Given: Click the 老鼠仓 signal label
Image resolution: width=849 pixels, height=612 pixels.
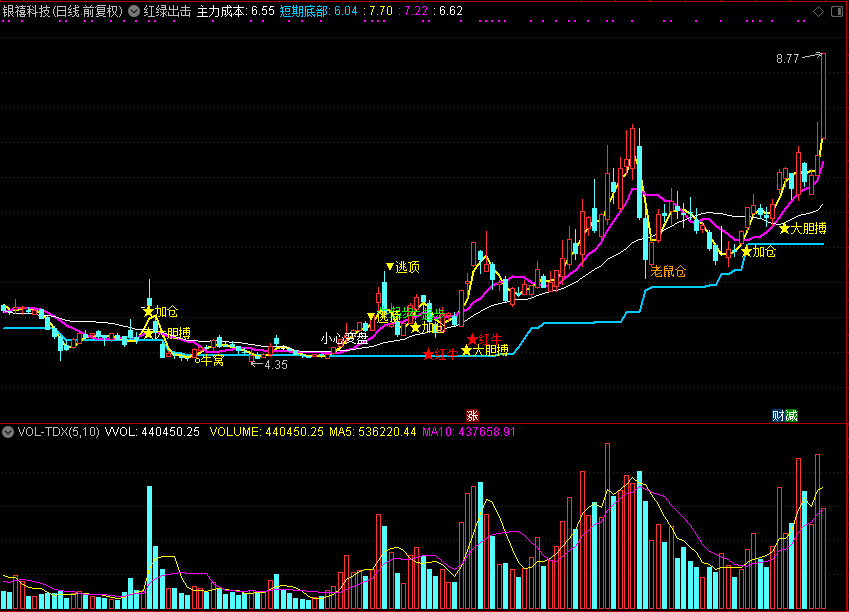Looking at the screenshot, I should click(668, 271).
